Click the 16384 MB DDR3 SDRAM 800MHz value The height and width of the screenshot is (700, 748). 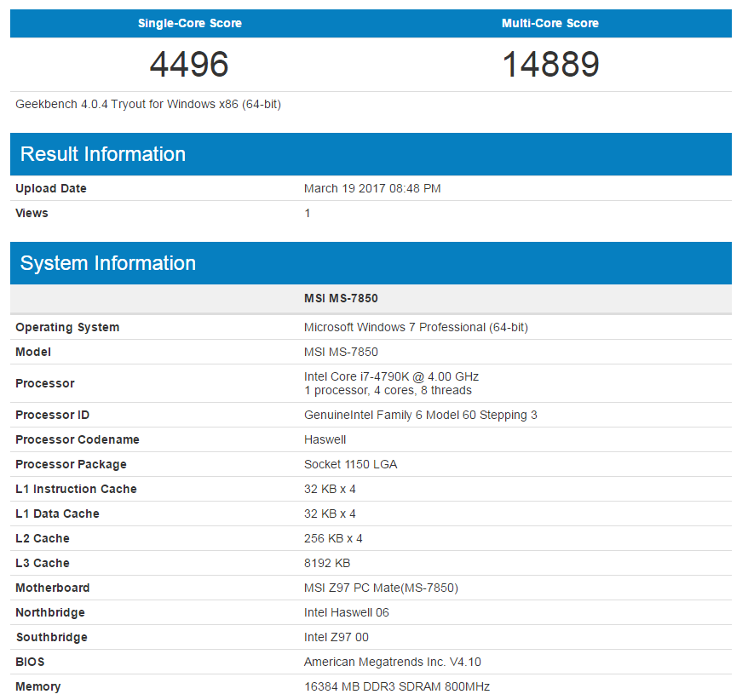[397, 687]
